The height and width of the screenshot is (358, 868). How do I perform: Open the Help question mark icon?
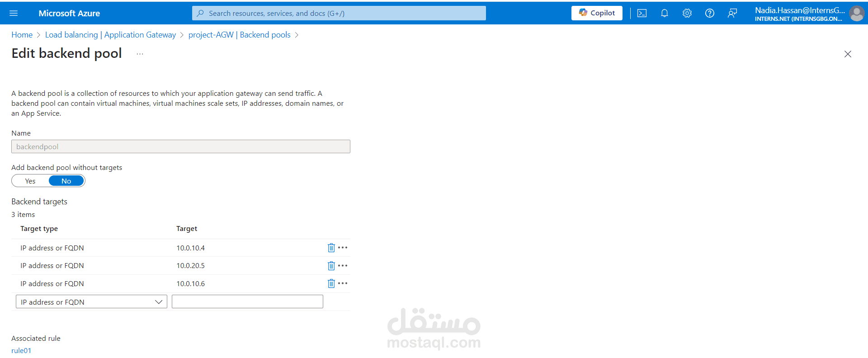pyautogui.click(x=710, y=13)
